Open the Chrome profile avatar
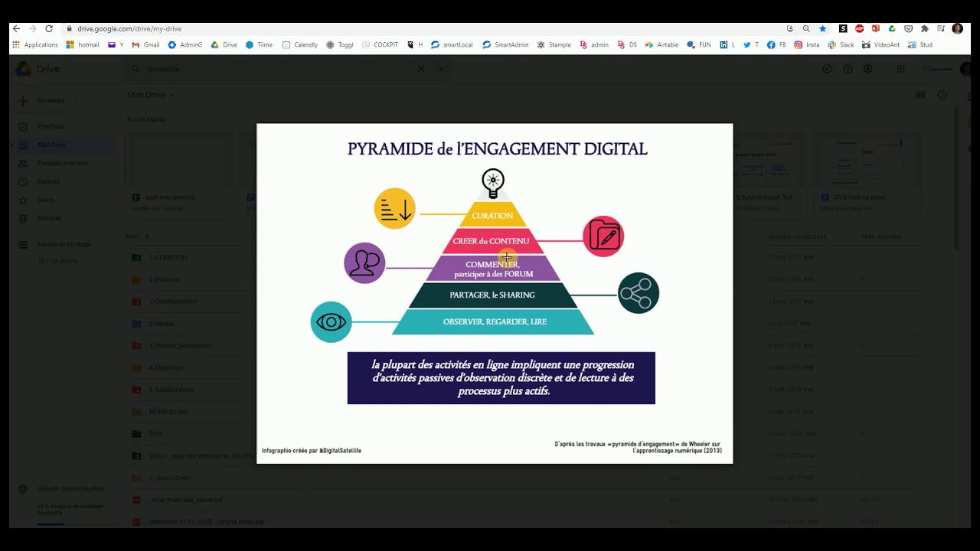 tap(958, 28)
